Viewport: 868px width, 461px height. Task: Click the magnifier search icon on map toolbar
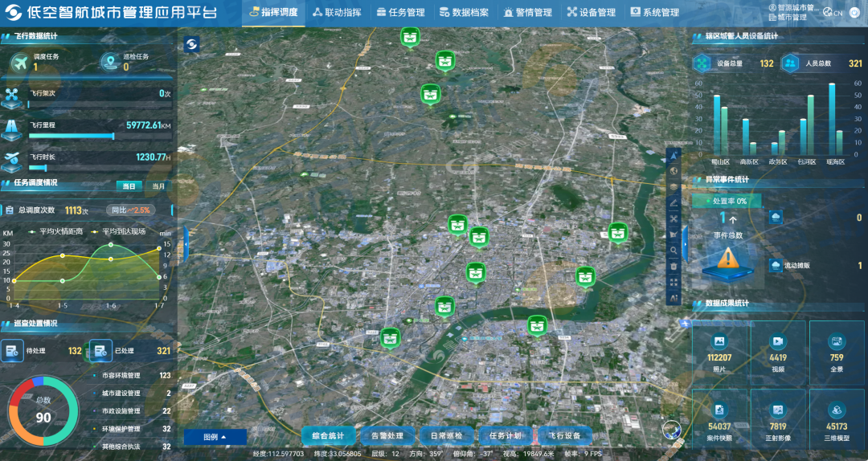pyautogui.click(x=674, y=250)
